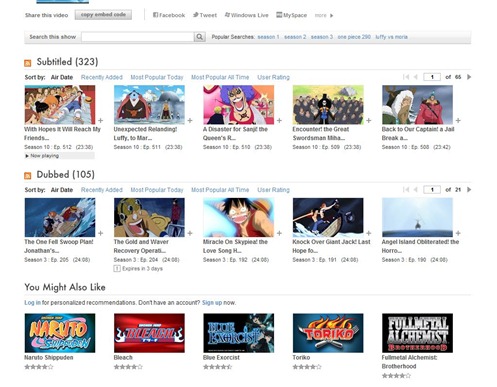Sort Dubbed by Recently Added
The image size is (497, 387).
(102, 190)
